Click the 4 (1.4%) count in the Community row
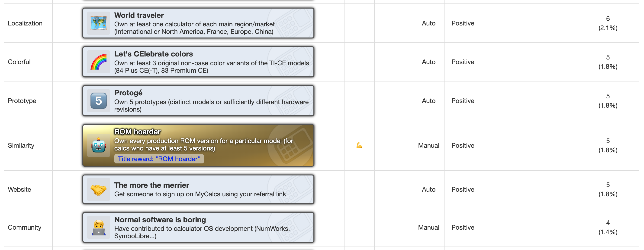The height and width of the screenshot is (250, 644). click(608, 228)
